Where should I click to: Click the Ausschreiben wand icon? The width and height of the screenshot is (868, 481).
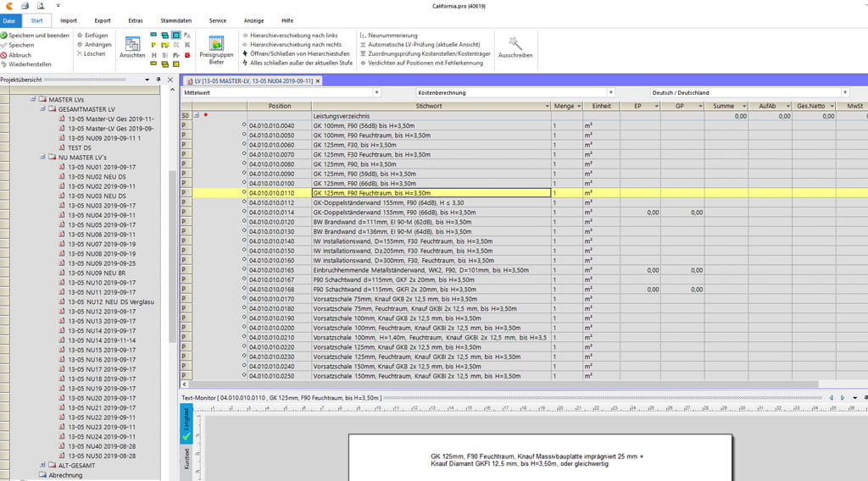click(515, 42)
